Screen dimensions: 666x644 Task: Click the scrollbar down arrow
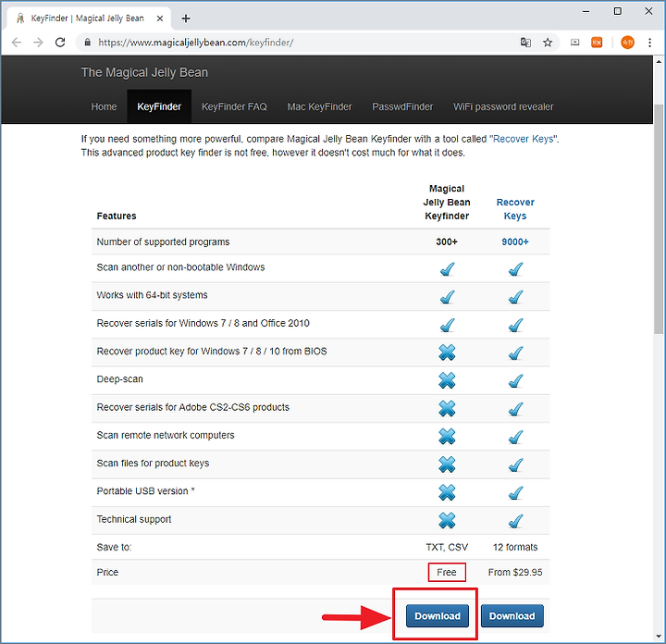click(659, 637)
